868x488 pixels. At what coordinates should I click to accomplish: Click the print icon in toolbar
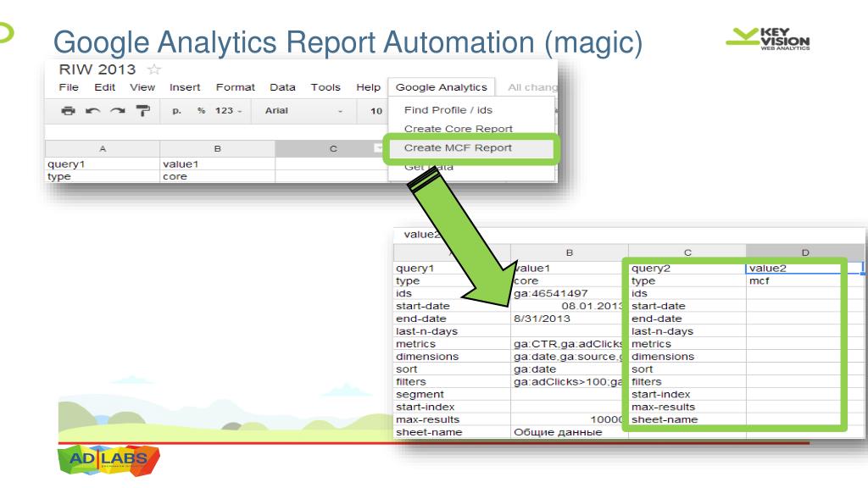click(68, 111)
